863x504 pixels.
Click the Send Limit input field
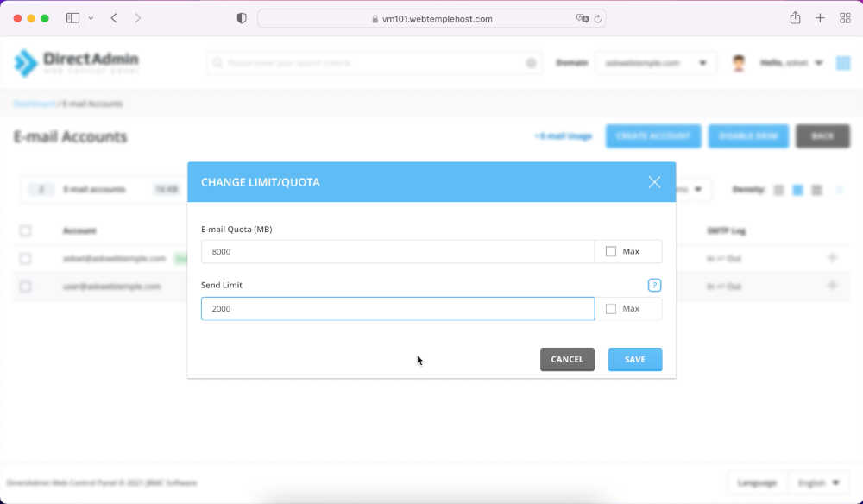coord(397,309)
